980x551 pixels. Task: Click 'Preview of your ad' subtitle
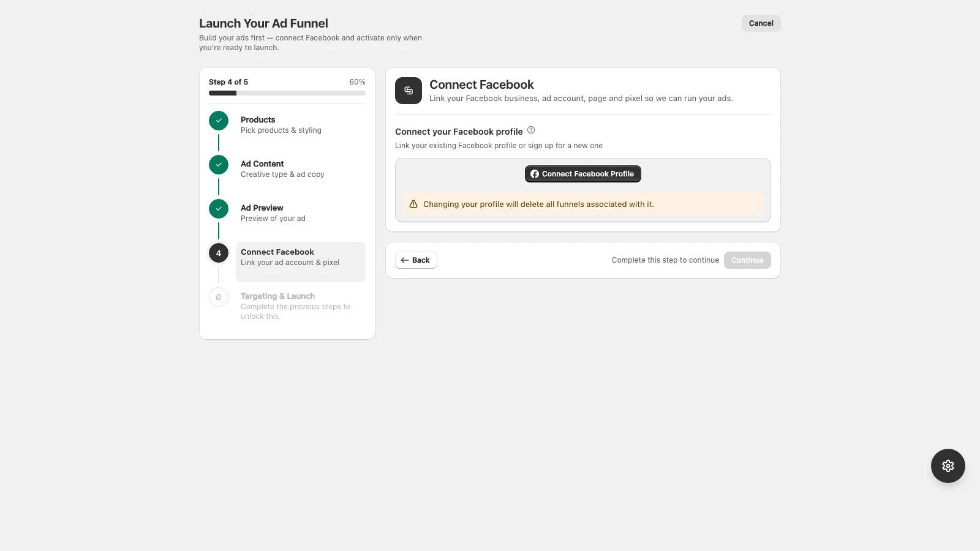[x=273, y=219]
